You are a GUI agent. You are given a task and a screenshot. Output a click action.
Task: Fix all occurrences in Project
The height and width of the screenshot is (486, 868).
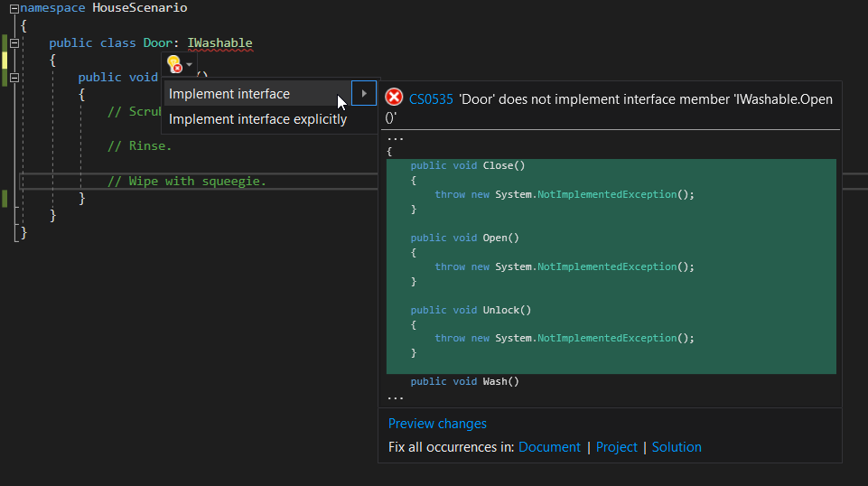[x=616, y=446]
